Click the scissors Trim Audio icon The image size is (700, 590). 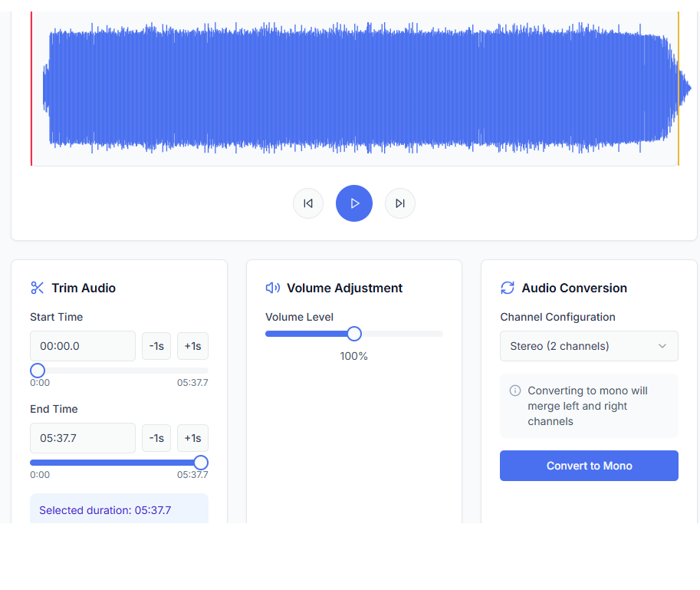38,288
